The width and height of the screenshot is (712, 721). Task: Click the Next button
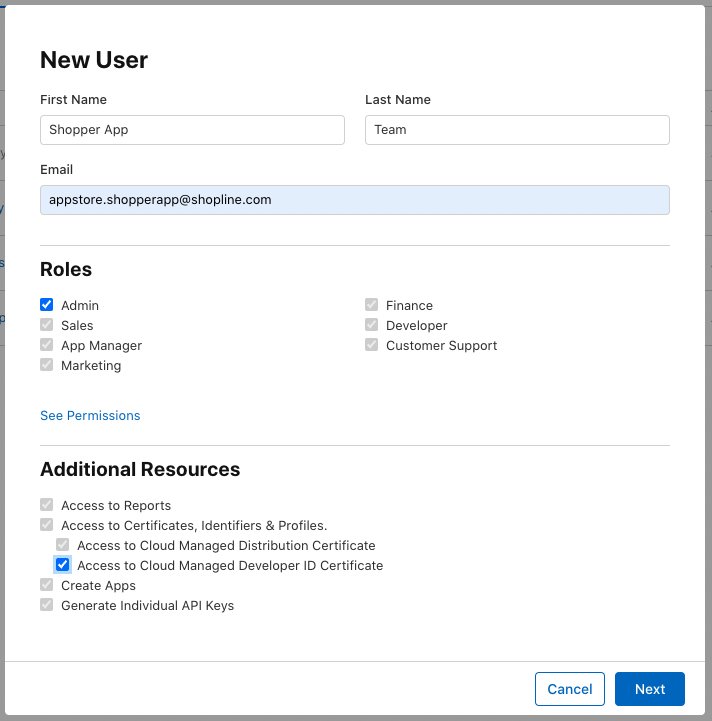pos(649,689)
